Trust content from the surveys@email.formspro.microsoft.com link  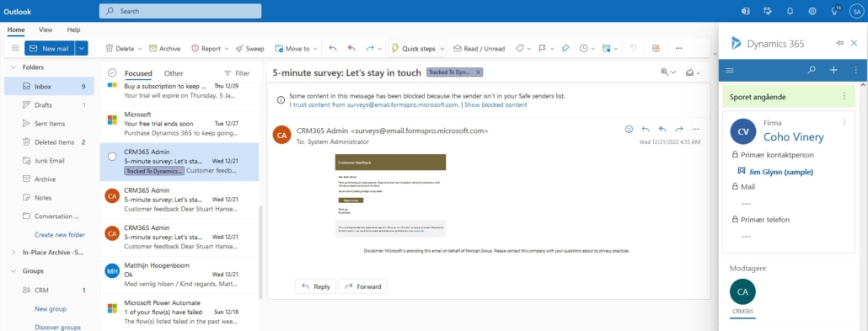(373, 104)
